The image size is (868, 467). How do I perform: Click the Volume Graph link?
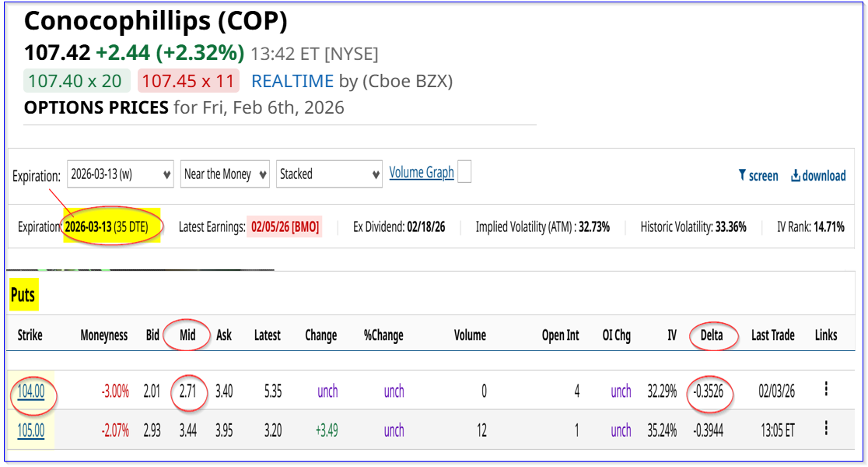[x=422, y=173]
